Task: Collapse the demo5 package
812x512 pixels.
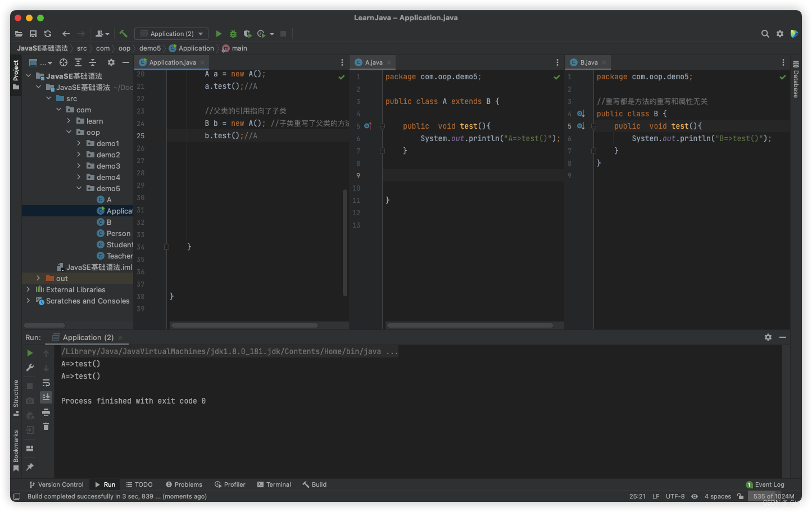Action: (x=79, y=188)
